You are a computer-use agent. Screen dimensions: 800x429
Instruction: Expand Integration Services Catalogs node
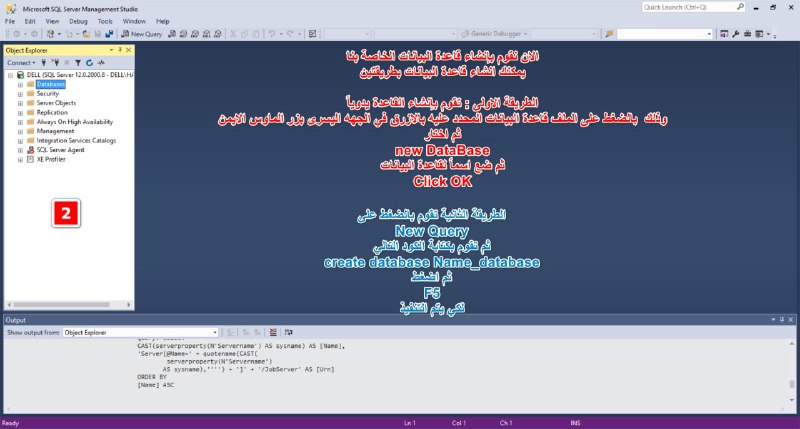coord(20,141)
